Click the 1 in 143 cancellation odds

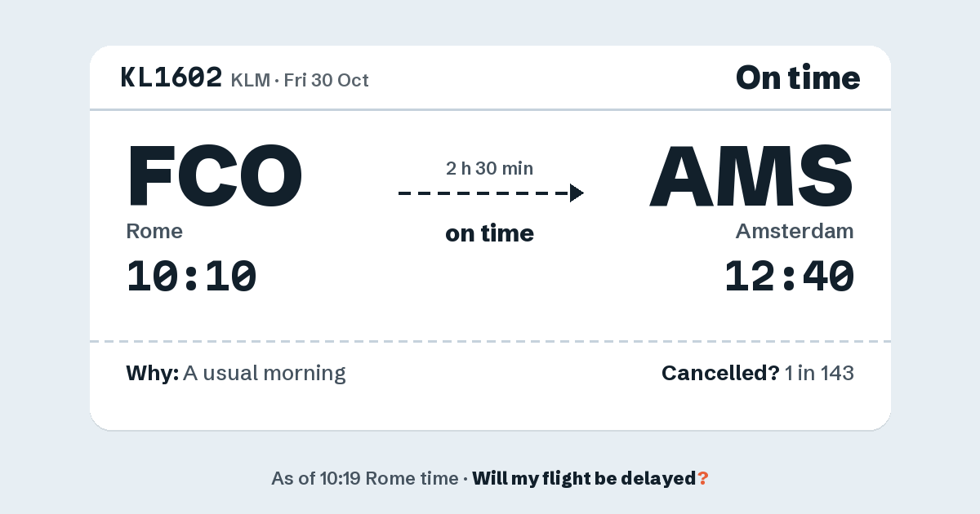click(x=819, y=374)
